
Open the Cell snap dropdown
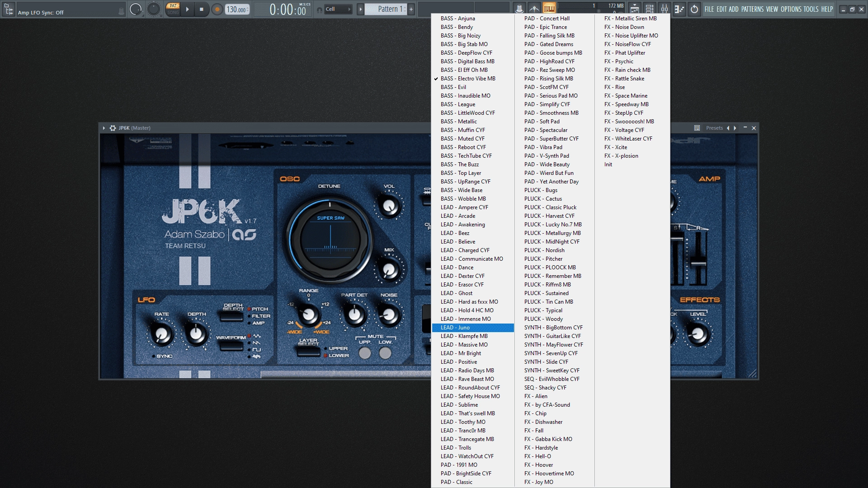[x=339, y=9]
